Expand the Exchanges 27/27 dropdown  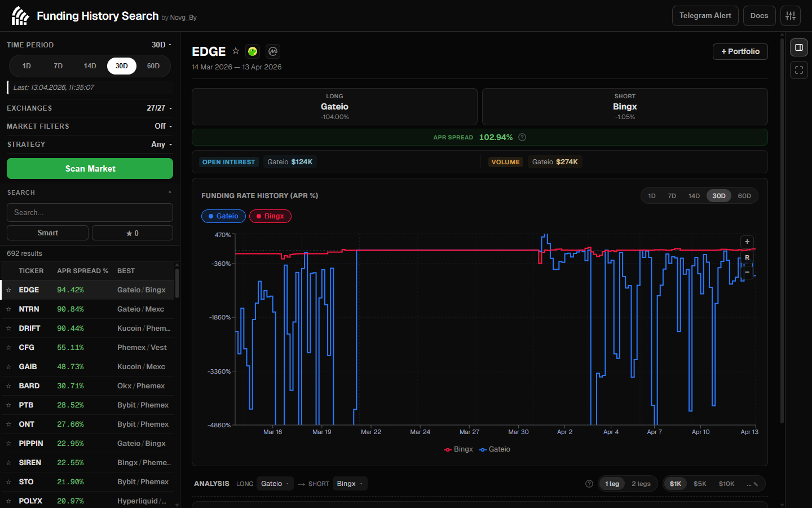(x=160, y=108)
